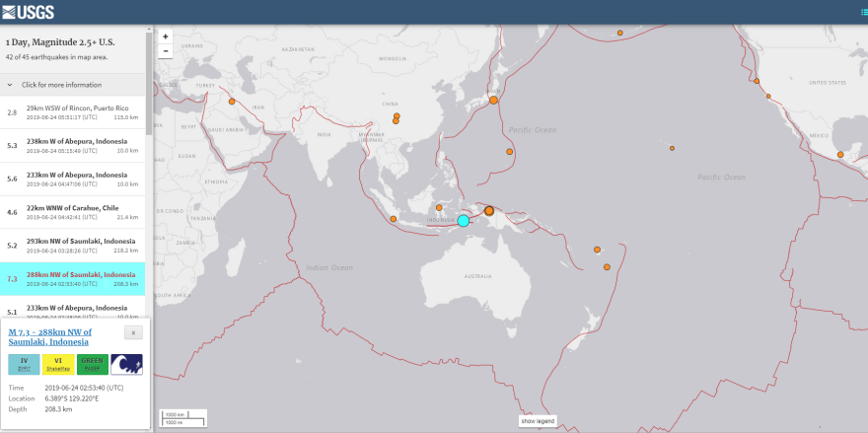Open the green PAGER alert badge
This screenshot has height=433, width=868.
pyautogui.click(x=92, y=365)
